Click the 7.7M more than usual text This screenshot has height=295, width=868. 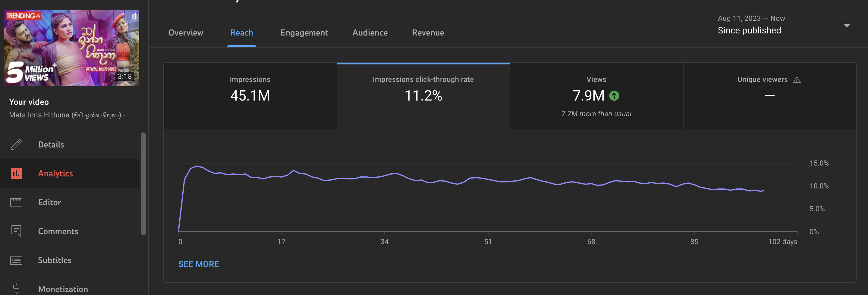(596, 114)
